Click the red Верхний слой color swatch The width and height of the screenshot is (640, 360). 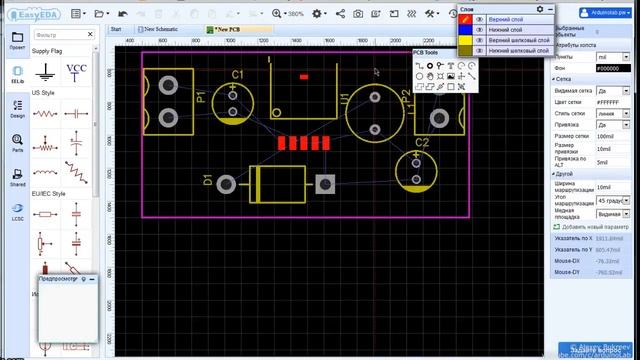(465, 19)
